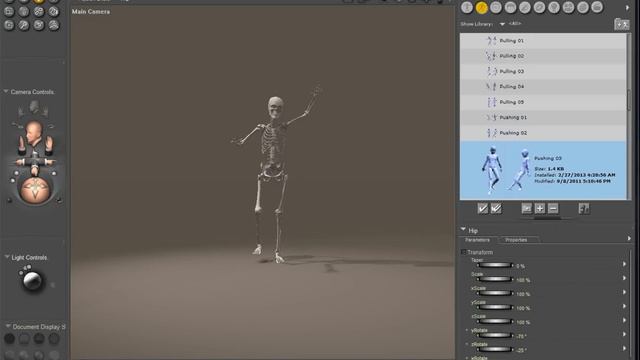Open the xScale dial options arrow
The image size is (640, 360).
click(624, 292)
